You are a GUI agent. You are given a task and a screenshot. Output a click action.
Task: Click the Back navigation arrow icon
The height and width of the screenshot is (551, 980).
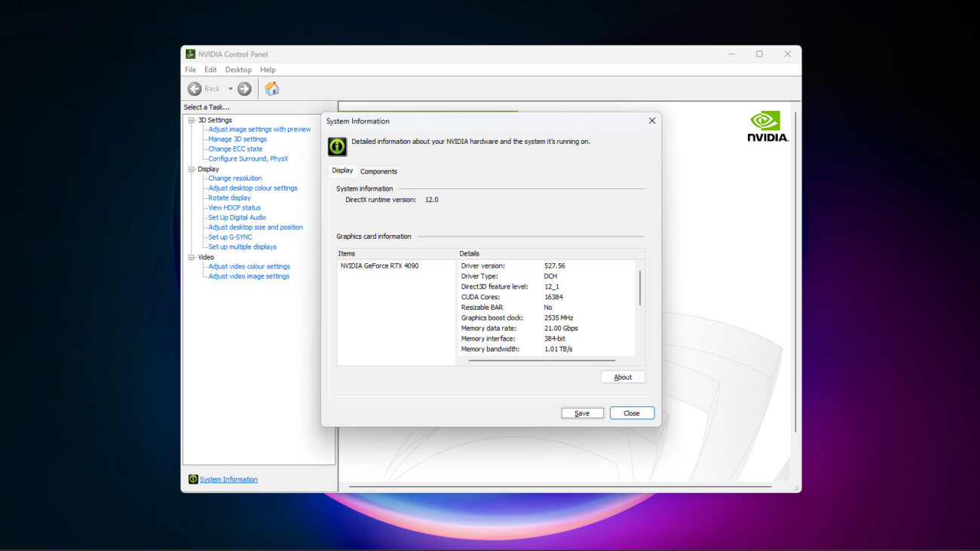click(195, 88)
